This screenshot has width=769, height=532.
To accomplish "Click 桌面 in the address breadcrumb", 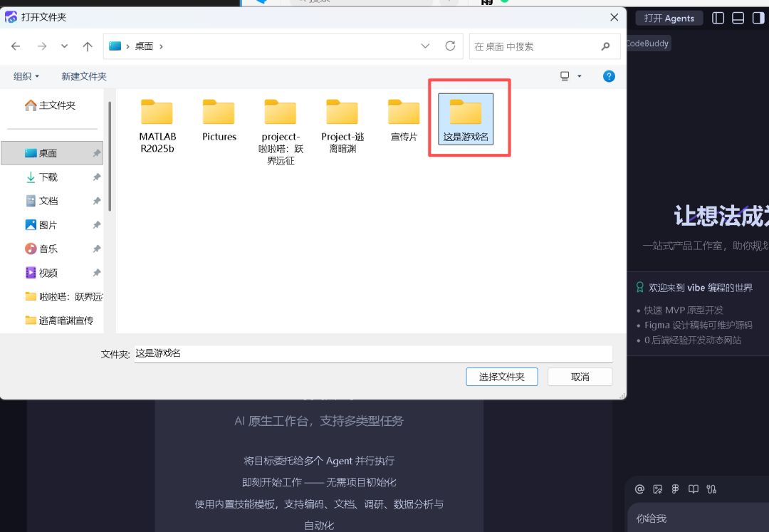I will click(x=144, y=46).
